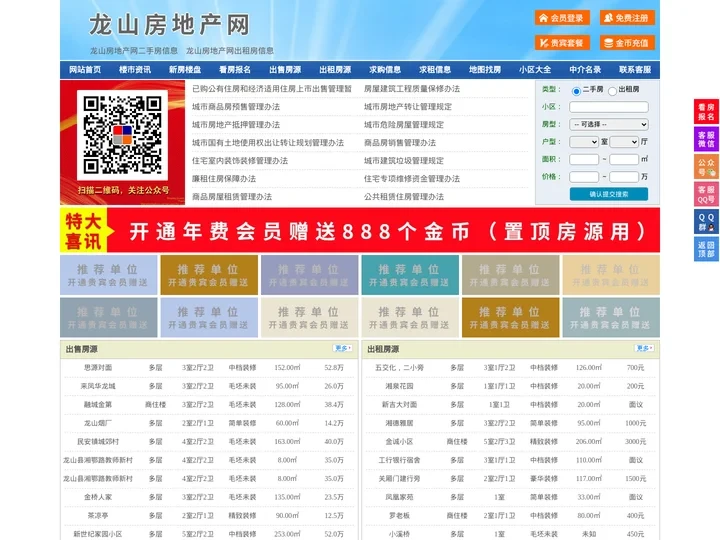Open the 客服微信 side floating icon
Viewport: 720px width, 540px height.
(x=706, y=139)
